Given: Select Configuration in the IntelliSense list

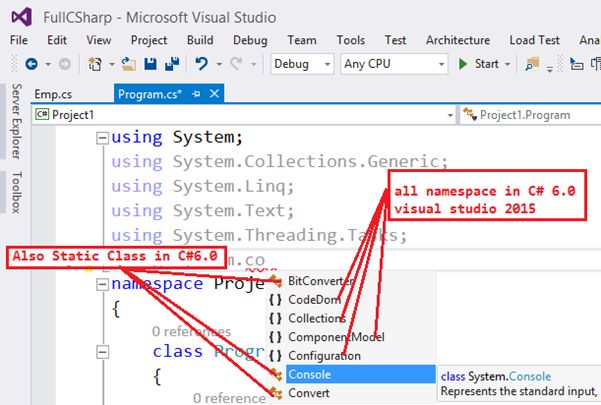Looking at the screenshot, I should [x=324, y=356].
